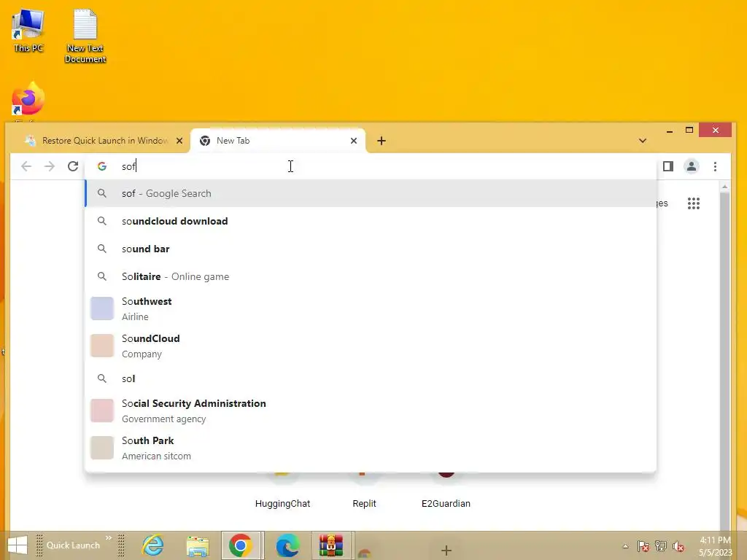Select the Southwest Airline suggestion
The width and height of the screenshot is (747, 560).
tap(371, 308)
